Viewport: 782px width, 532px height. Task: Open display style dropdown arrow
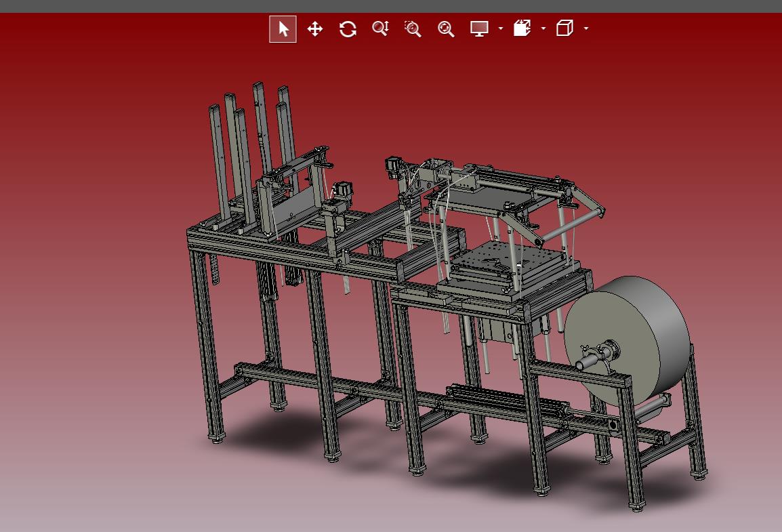coord(500,28)
